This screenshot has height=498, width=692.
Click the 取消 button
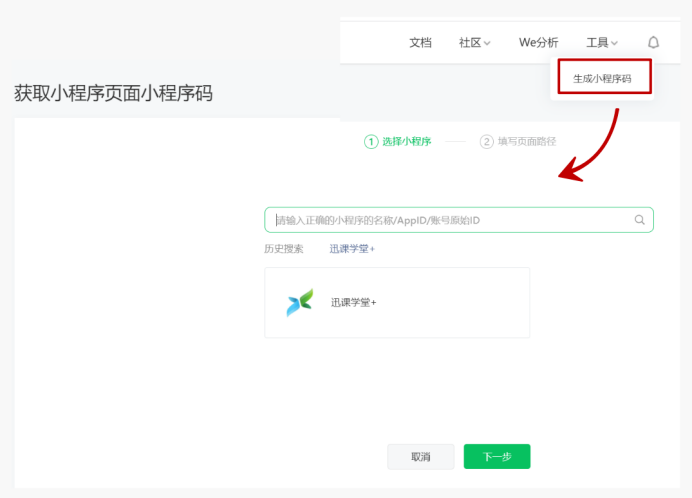coord(421,456)
